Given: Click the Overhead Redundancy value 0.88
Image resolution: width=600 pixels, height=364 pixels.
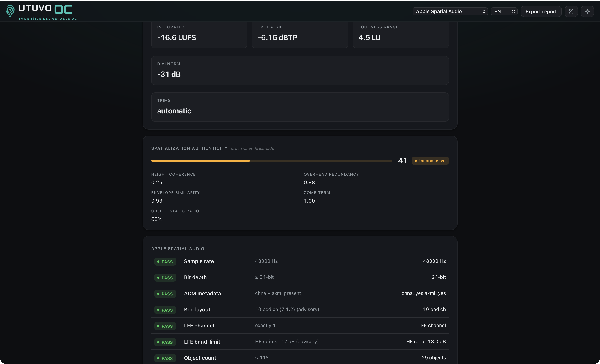Looking at the screenshot, I should [x=309, y=182].
